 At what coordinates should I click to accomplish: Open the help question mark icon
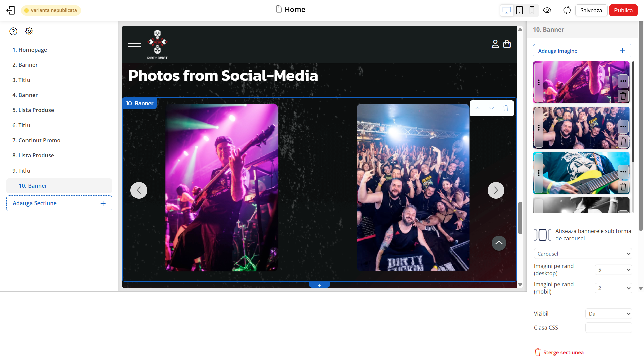pos(13,31)
